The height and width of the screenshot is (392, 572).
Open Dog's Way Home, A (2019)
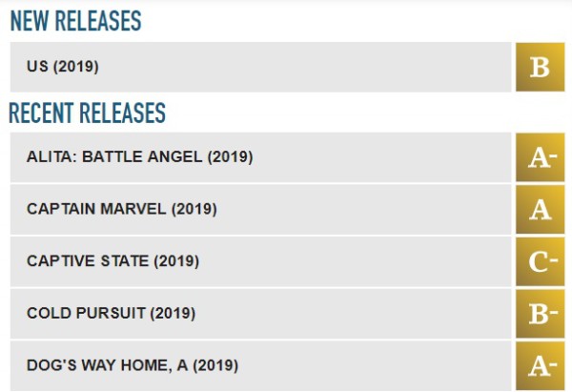(x=132, y=364)
